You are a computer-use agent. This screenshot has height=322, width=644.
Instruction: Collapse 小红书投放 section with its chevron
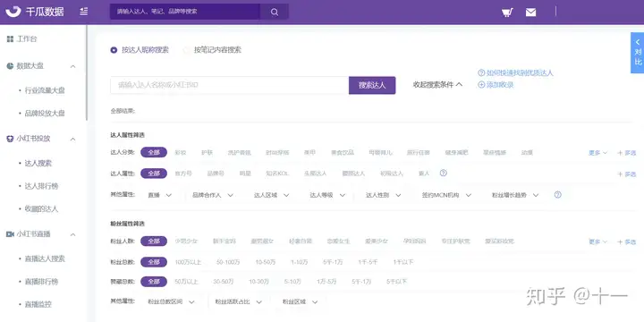pyautogui.click(x=72, y=139)
